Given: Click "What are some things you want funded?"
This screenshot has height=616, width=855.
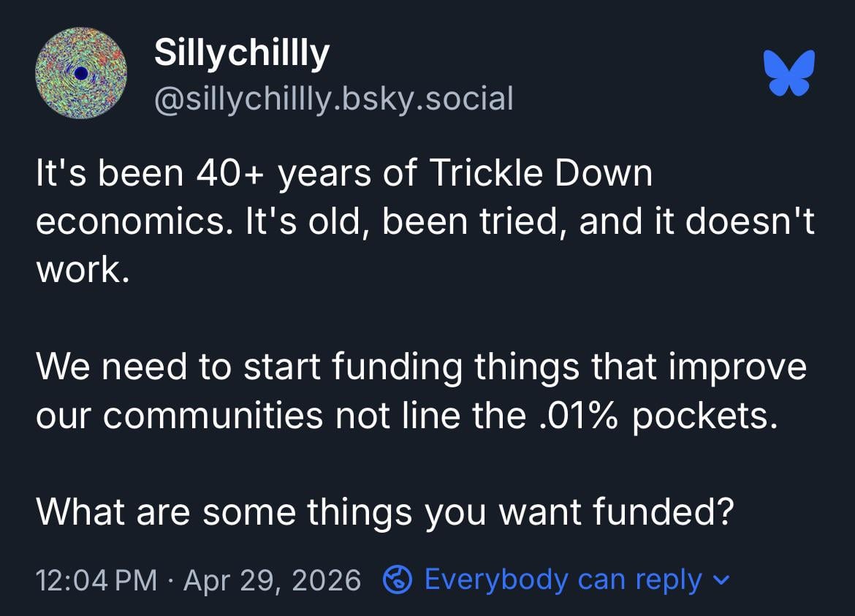Looking at the screenshot, I should coord(384,512).
